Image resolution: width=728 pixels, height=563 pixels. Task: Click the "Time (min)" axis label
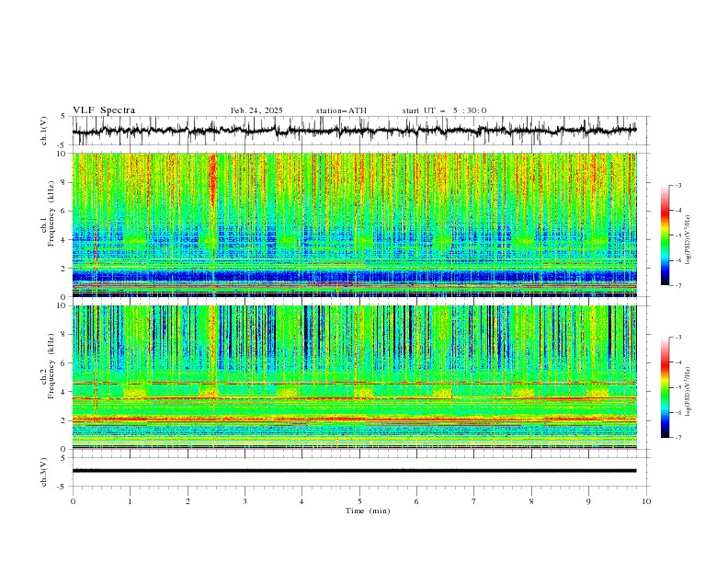[x=368, y=511]
